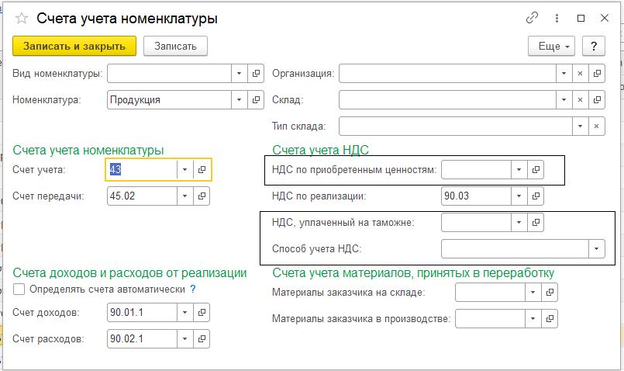This screenshot has height=371, width=624.
Task: Clear the Склад field
Action: click(580, 100)
